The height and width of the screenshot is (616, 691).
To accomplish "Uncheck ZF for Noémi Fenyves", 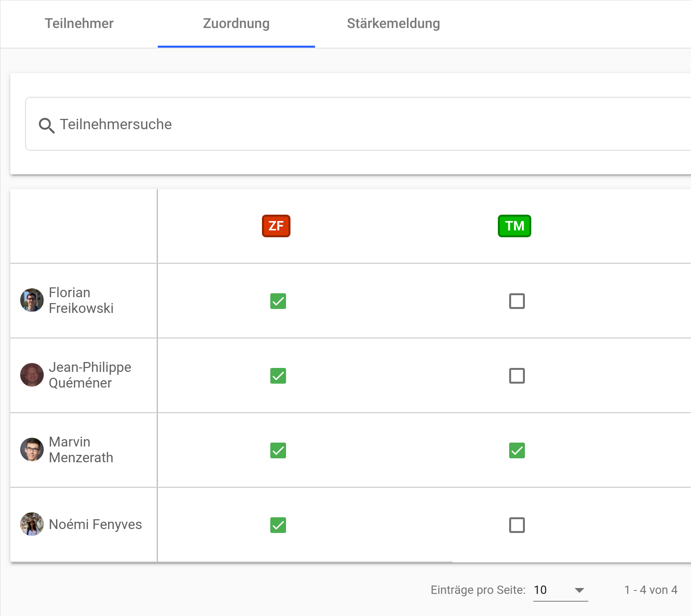I will click(x=278, y=525).
